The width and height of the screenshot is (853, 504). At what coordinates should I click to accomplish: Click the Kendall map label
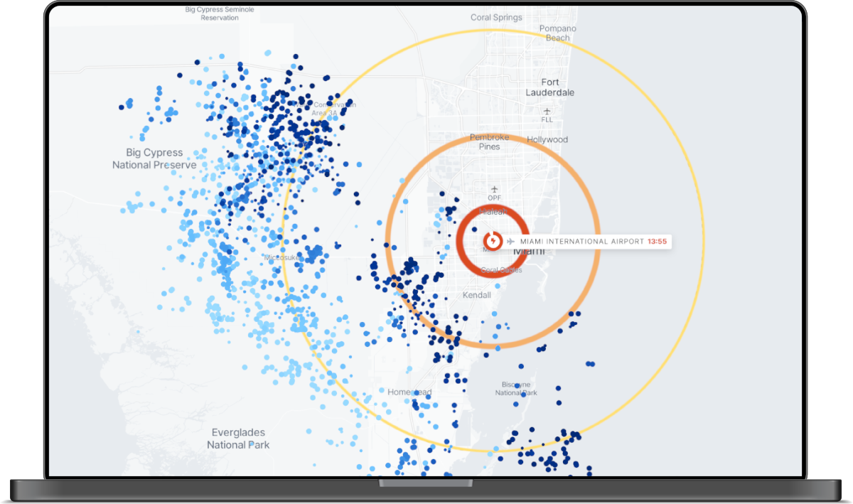pos(477,294)
